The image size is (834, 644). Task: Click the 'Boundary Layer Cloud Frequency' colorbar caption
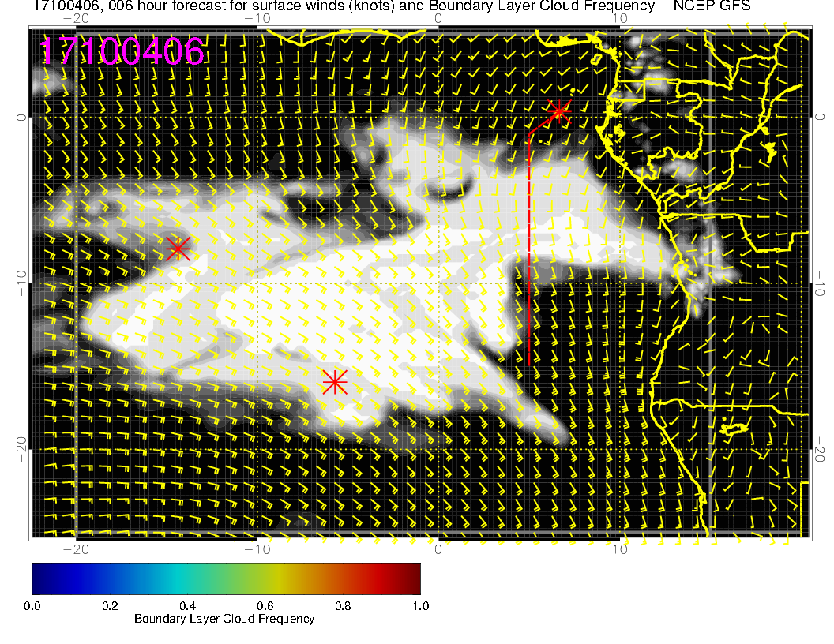pyautogui.click(x=224, y=619)
